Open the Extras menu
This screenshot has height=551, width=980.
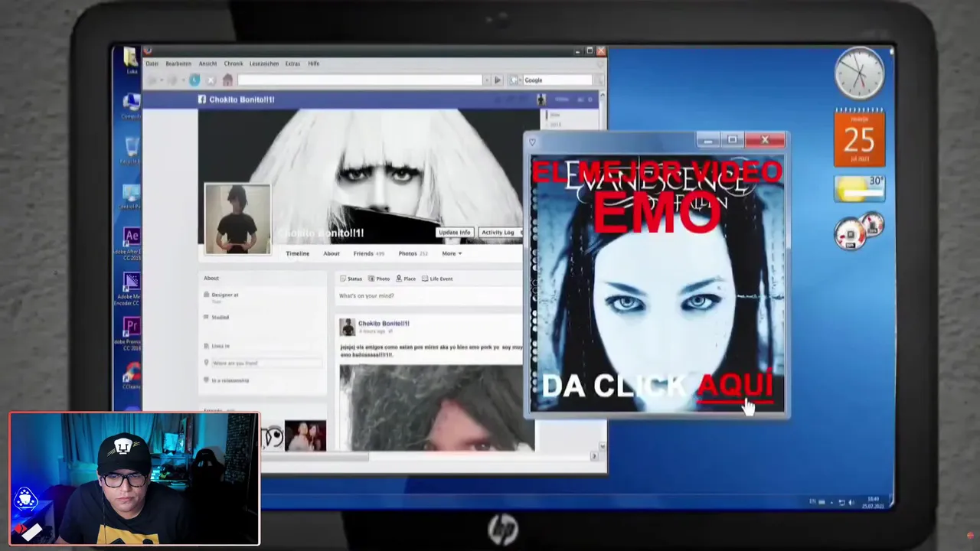click(x=292, y=64)
